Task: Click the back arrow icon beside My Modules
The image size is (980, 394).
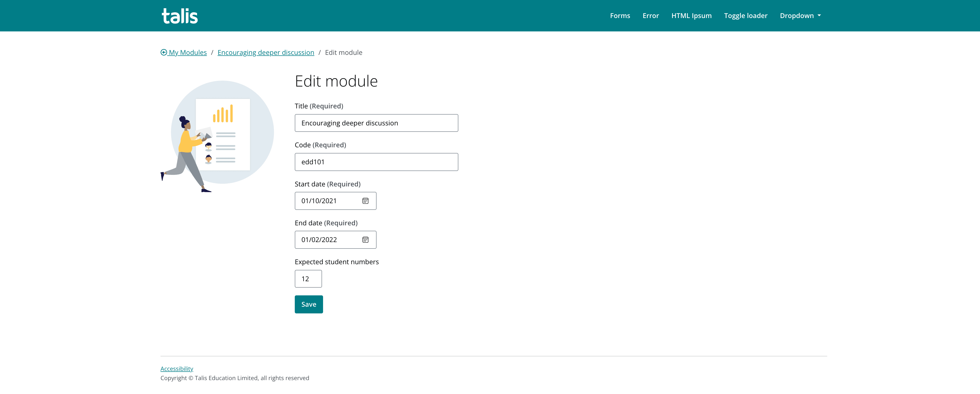Action: 164,53
